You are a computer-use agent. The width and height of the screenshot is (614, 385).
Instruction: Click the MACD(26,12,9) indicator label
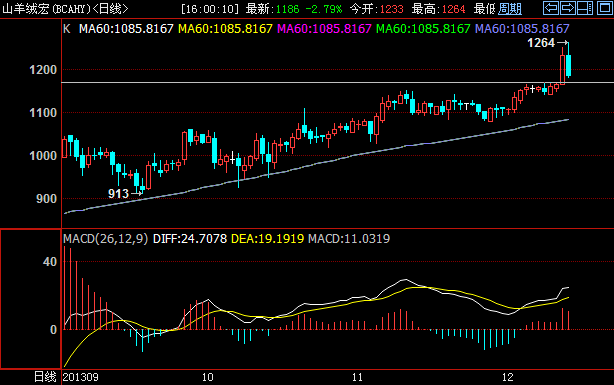pyautogui.click(x=106, y=239)
